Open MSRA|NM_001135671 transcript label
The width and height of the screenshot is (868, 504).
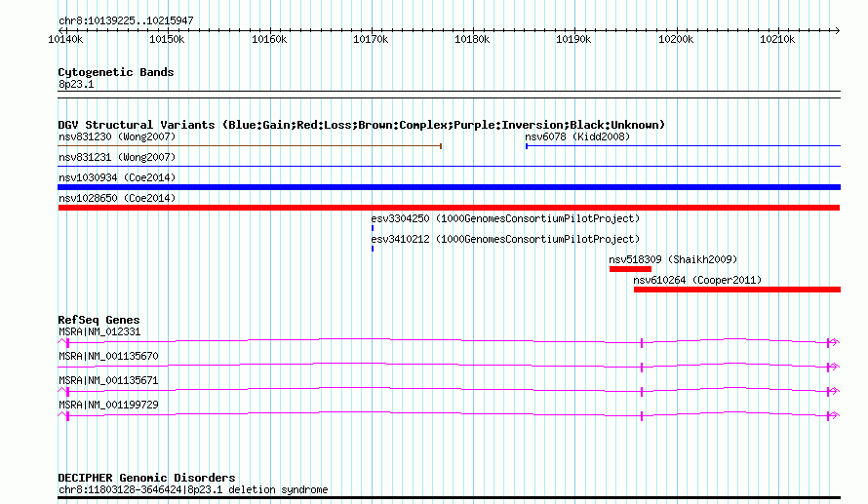108,380
